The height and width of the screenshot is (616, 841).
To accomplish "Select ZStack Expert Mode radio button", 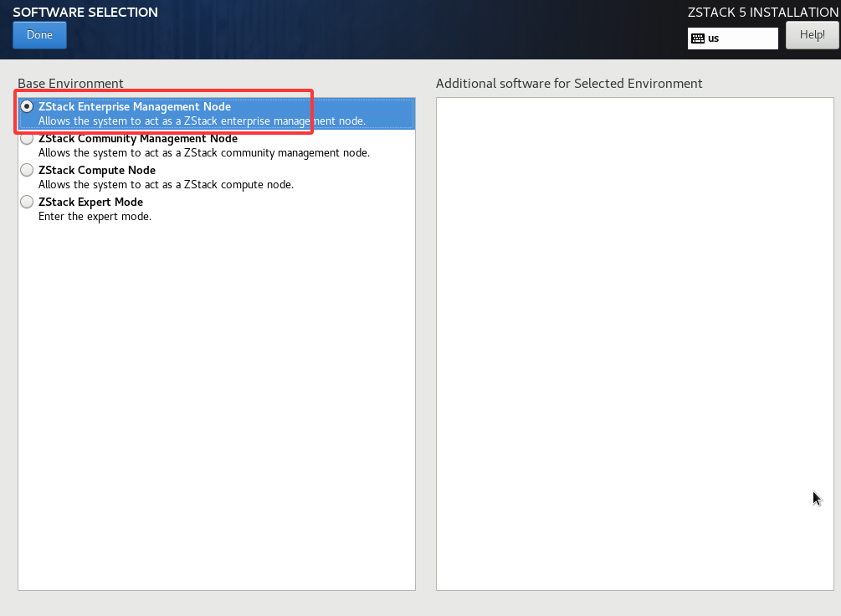I will [27, 202].
